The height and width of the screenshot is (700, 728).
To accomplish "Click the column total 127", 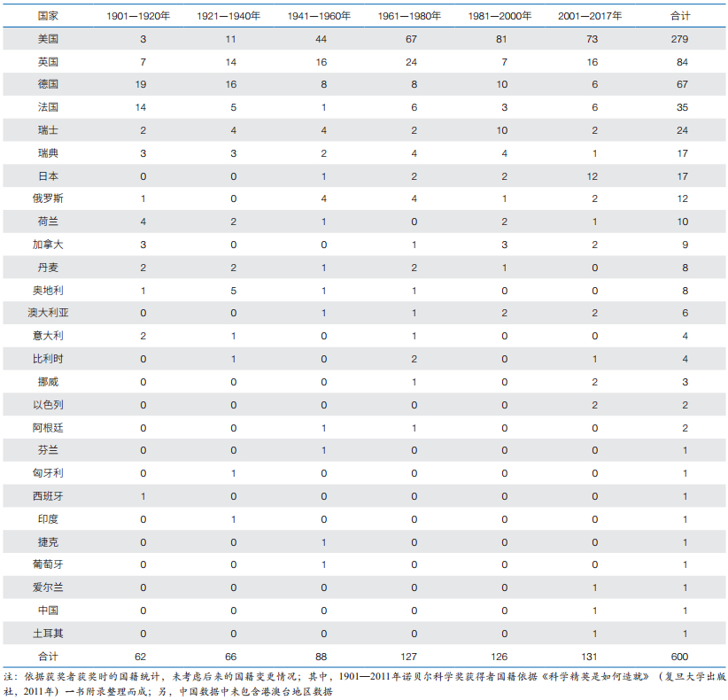I will click(408, 657).
